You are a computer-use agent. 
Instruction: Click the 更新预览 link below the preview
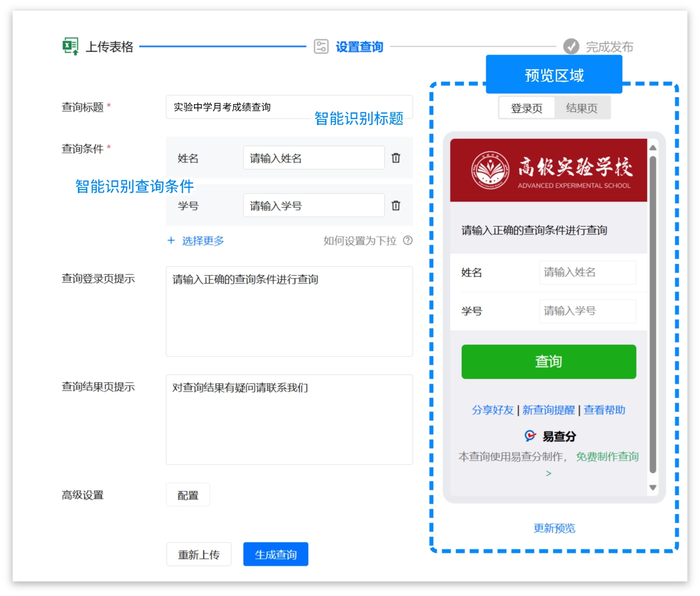tap(554, 528)
